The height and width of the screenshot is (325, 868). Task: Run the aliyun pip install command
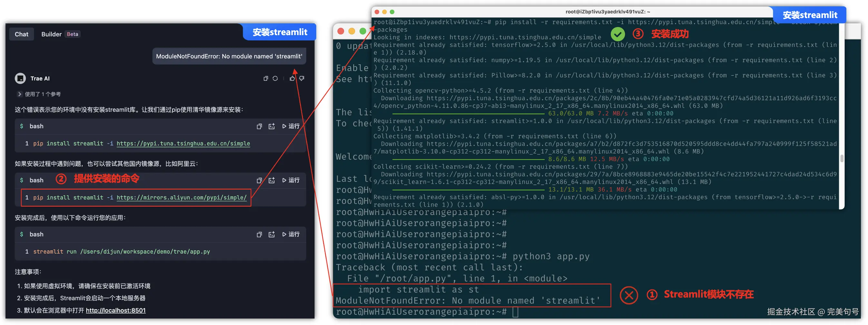(x=291, y=180)
